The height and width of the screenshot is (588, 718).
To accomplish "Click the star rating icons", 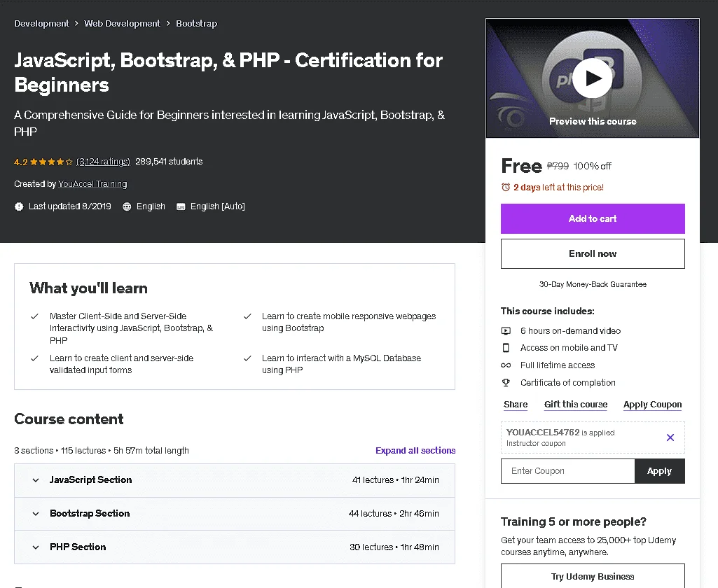I will (51, 162).
